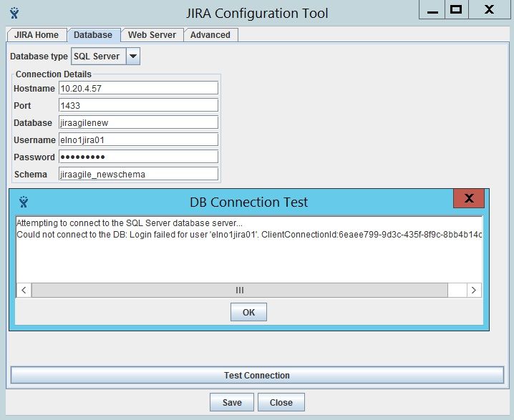Save the database configuration
This screenshot has width=514, height=420.
[x=232, y=402]
